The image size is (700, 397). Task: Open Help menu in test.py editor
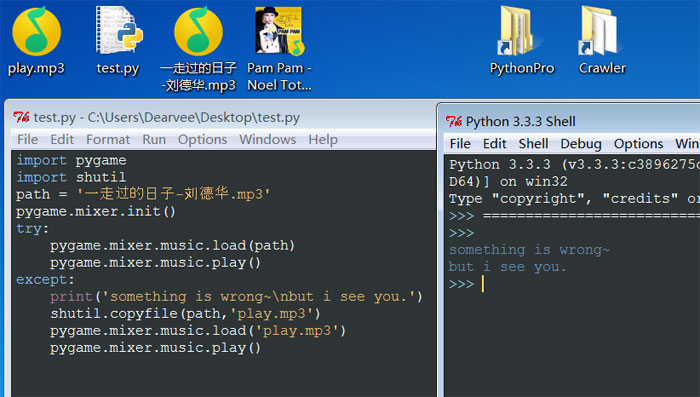(x=323, y=139)
